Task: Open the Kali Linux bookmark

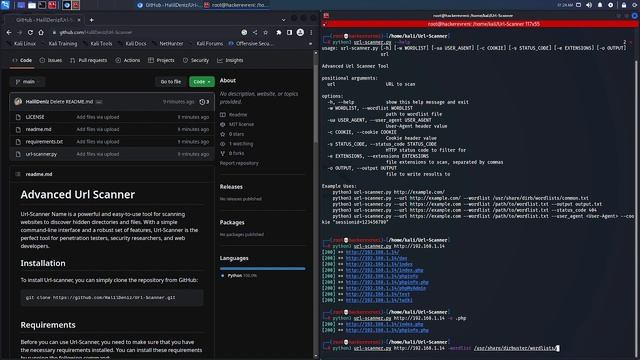Action: tap(22, 44)
